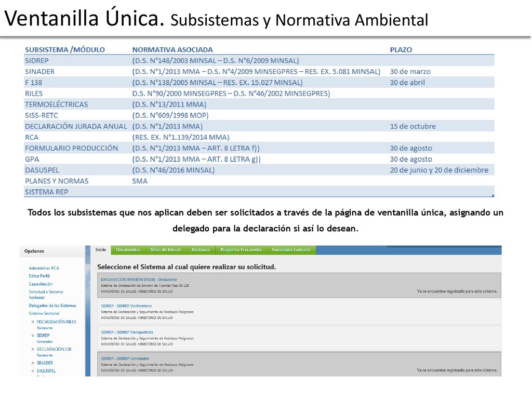Viewport: 532px width, 399px height.
Task: Click the NORMATIVA ASOCIADA column header
Action: [x=172, y=49]
